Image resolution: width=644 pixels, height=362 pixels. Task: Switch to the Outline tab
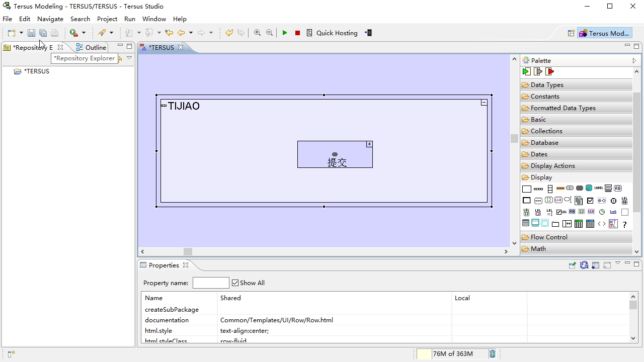91,47
